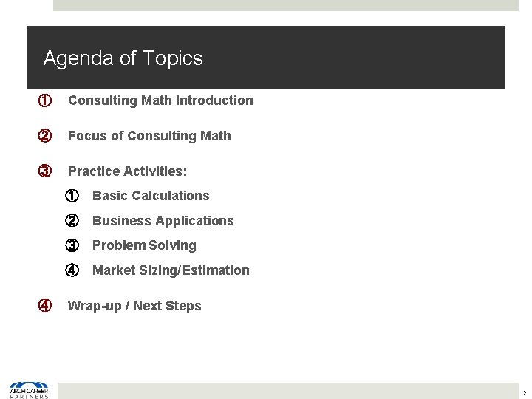Click the Arch Career Partners logo
The height and width of the screenshot is (399, 532).
pos(29,390)
